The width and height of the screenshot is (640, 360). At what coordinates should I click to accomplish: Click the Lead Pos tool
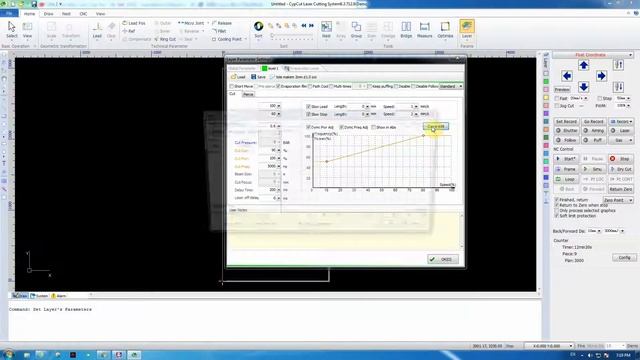point(134,23)
